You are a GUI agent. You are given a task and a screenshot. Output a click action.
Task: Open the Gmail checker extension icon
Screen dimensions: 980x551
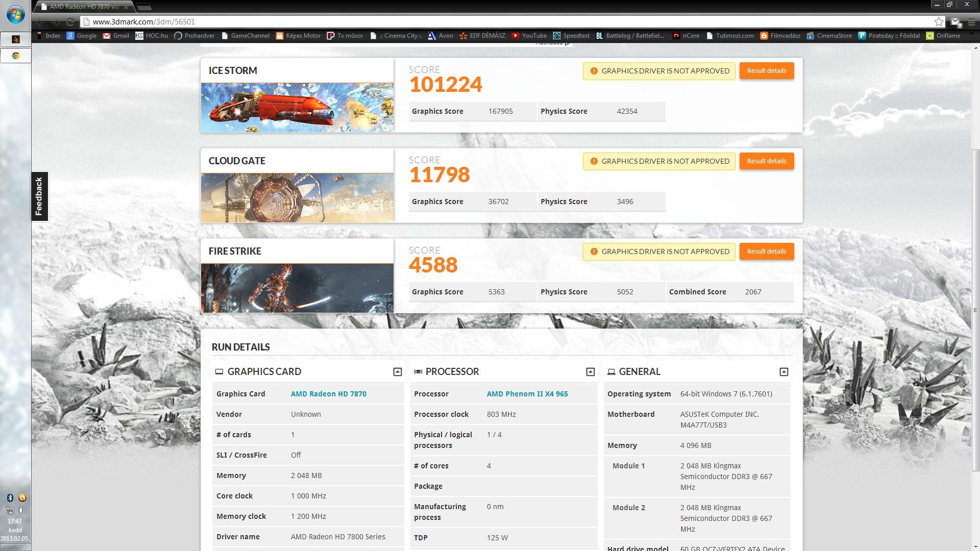pyautogui.click(x=955, y=22)
